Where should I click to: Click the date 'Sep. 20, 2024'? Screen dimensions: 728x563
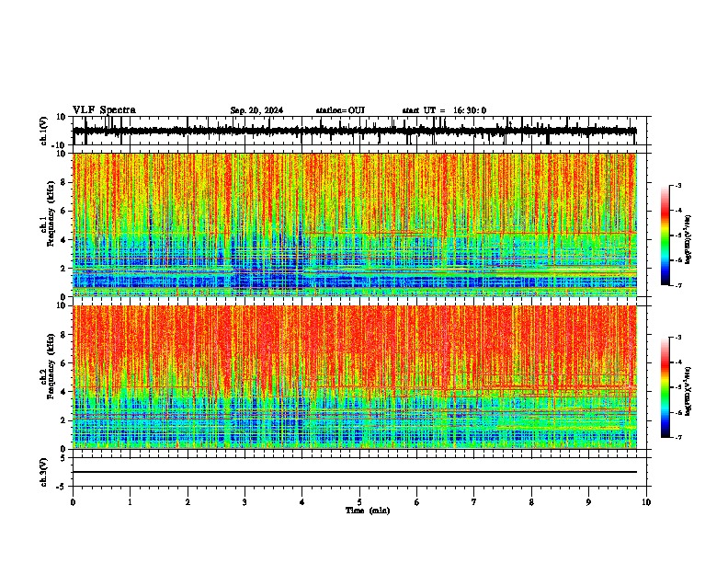click(x=256, y=110)
